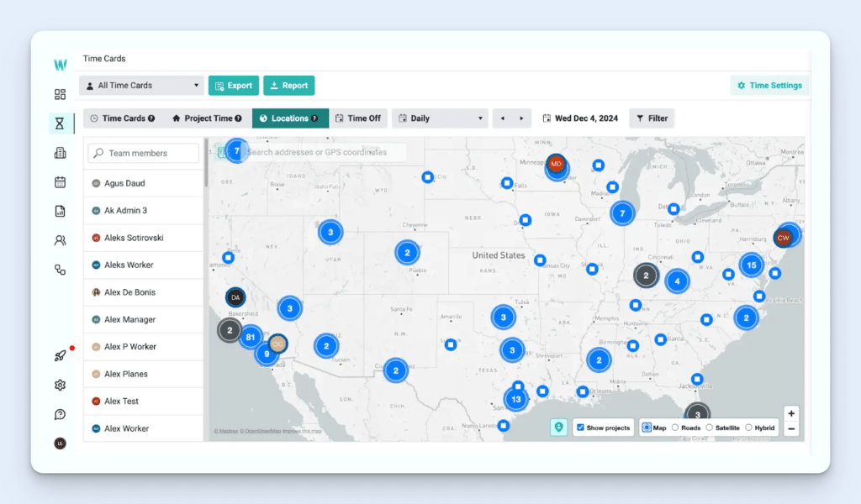Toggle the Show projects checkbox
This screenshot has height=504, width=861.
(x=580, y=428)
